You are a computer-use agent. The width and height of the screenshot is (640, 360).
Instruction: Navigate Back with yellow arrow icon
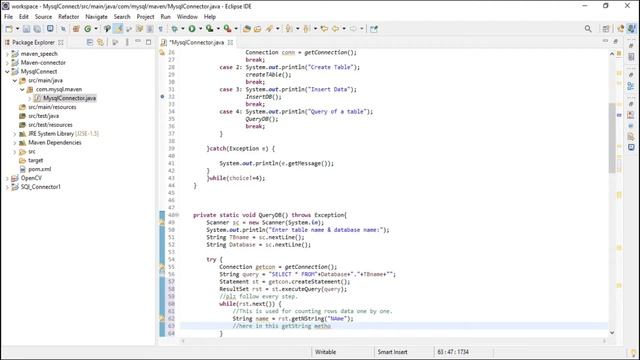(x=336, y=29)
